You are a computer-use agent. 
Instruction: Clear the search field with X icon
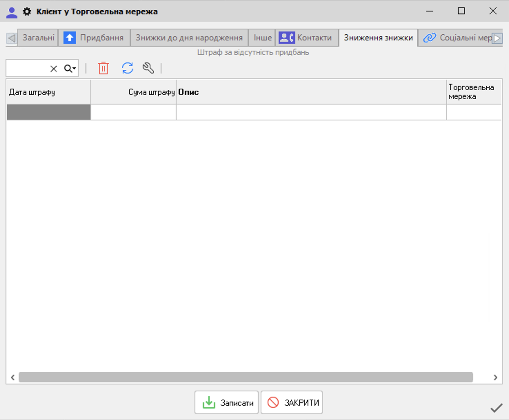pos(53,69)
